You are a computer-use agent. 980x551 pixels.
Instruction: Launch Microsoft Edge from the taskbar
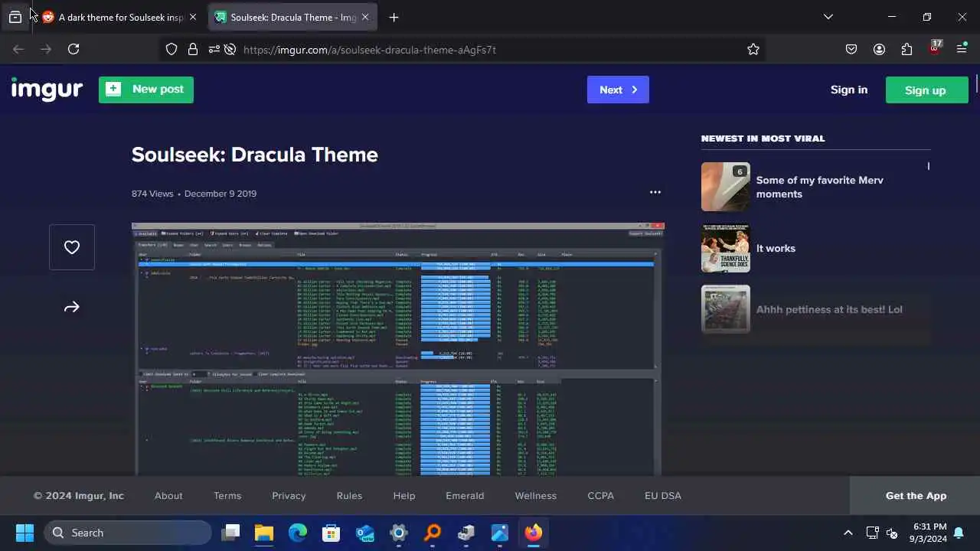click(298, 533)
